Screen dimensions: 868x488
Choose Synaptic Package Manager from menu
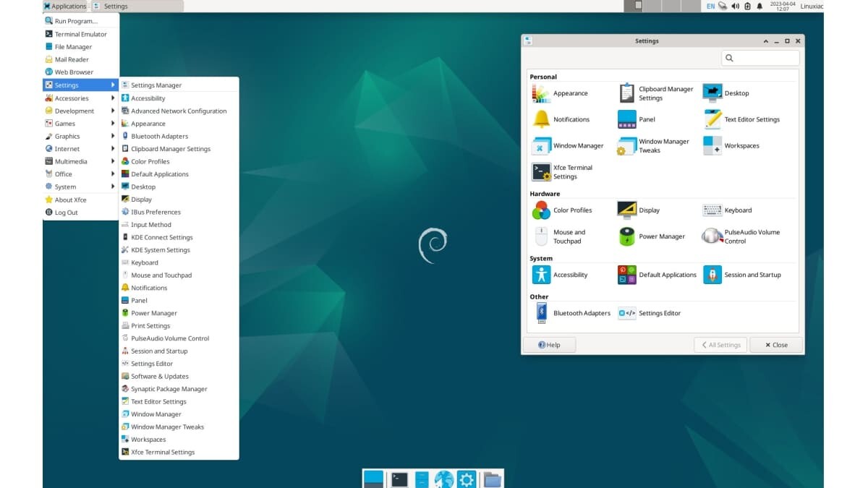tap(169, 389)
